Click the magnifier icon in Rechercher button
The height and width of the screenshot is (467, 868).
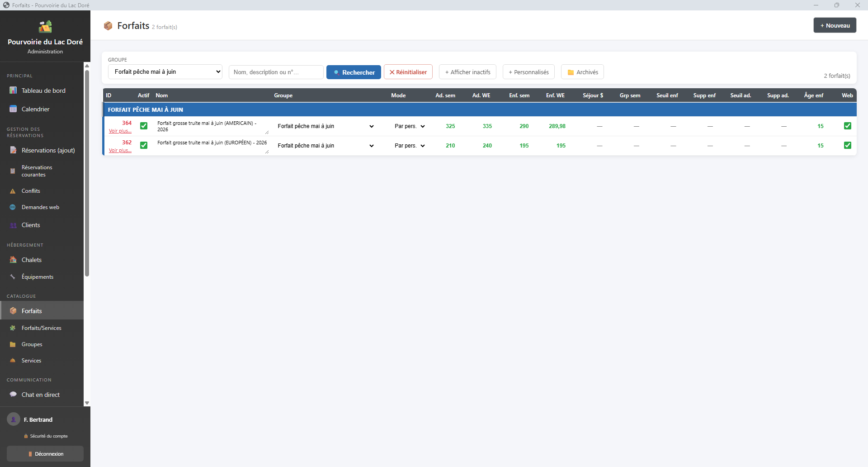click(x=336, y=72)
